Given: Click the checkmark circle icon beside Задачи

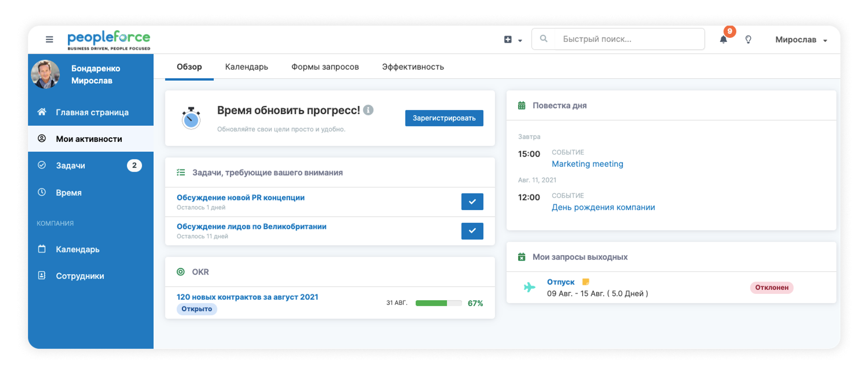Looking at the screenshot, I should [42, 165].
